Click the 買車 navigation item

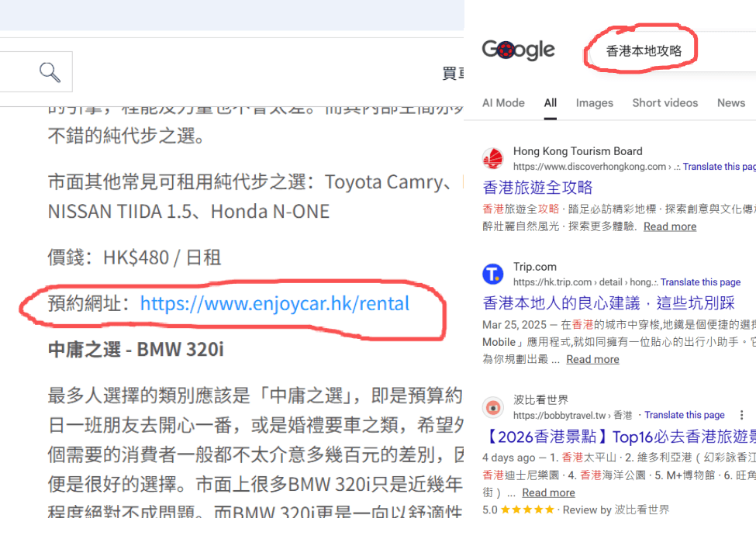[x=454, y=73]
